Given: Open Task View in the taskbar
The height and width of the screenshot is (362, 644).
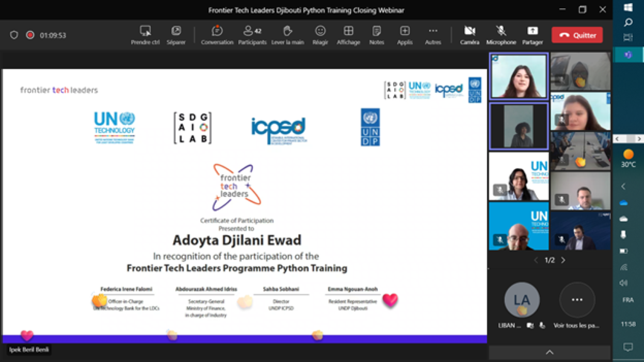Looking at the screenshot, I should (628, 37).
